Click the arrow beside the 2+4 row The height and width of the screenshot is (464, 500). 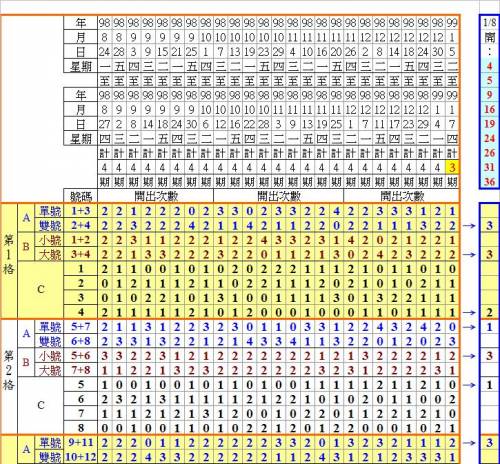pos(469,226)
